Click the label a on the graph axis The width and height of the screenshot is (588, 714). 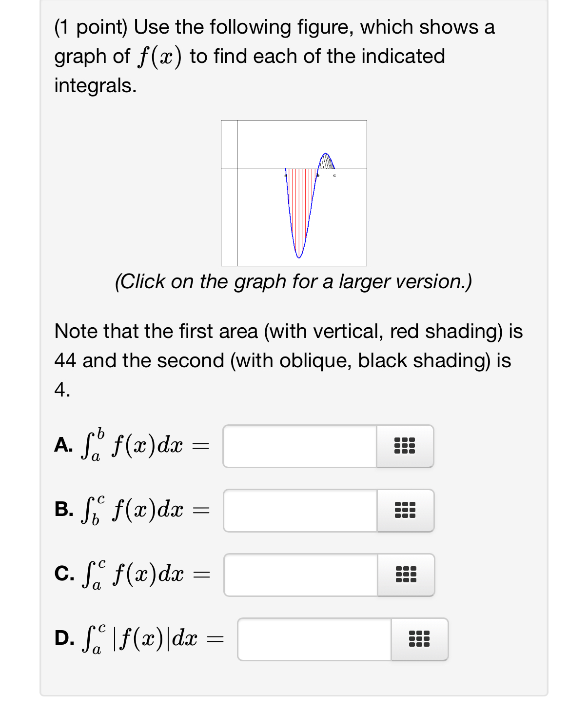point(285,175)
